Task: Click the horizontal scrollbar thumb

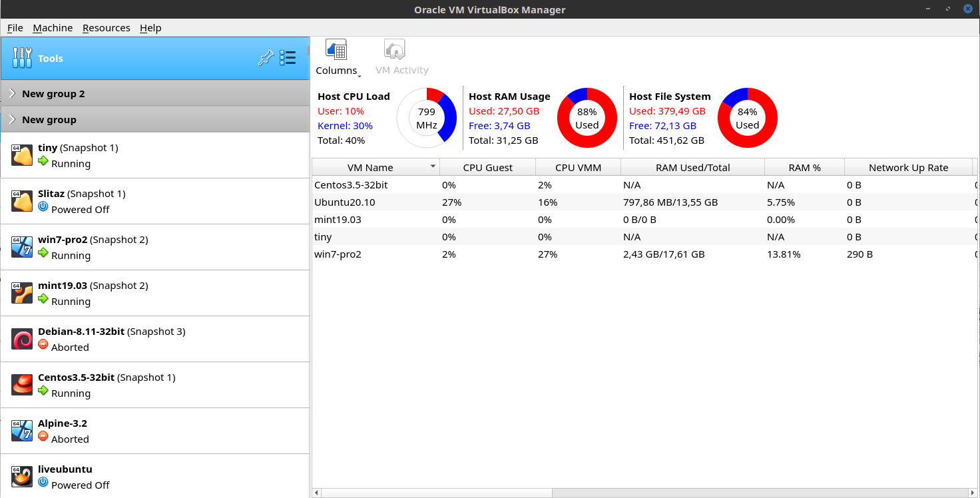Action: point(437,493)
